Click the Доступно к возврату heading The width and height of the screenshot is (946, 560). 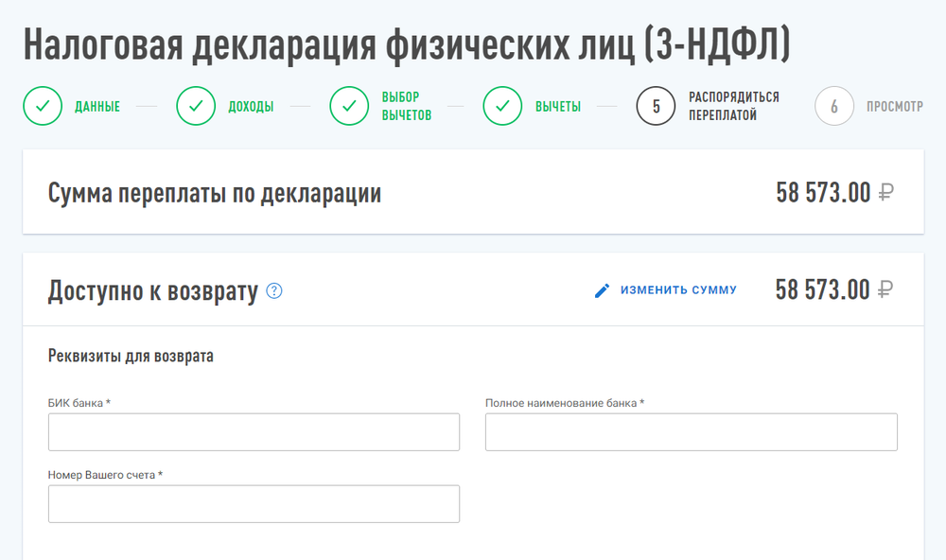tap(152, 291)
